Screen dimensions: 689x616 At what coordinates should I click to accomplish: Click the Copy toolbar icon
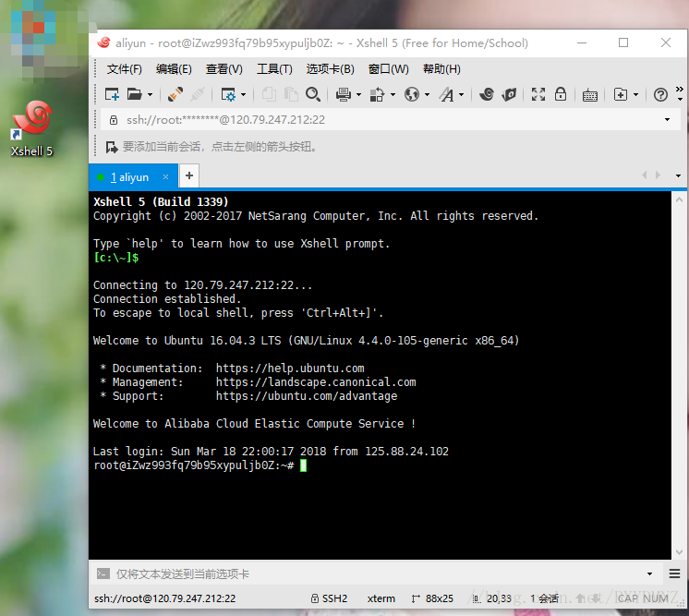269,94
